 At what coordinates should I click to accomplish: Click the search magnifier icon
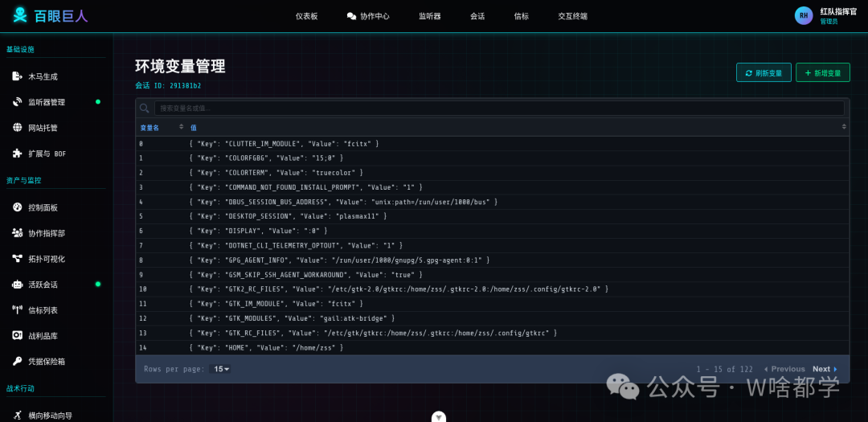tap(145, 108)
